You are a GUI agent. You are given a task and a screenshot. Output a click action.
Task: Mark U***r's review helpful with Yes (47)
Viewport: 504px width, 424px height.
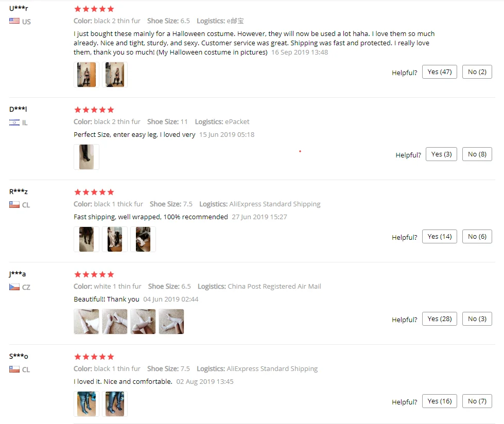[x=440, y=72]
